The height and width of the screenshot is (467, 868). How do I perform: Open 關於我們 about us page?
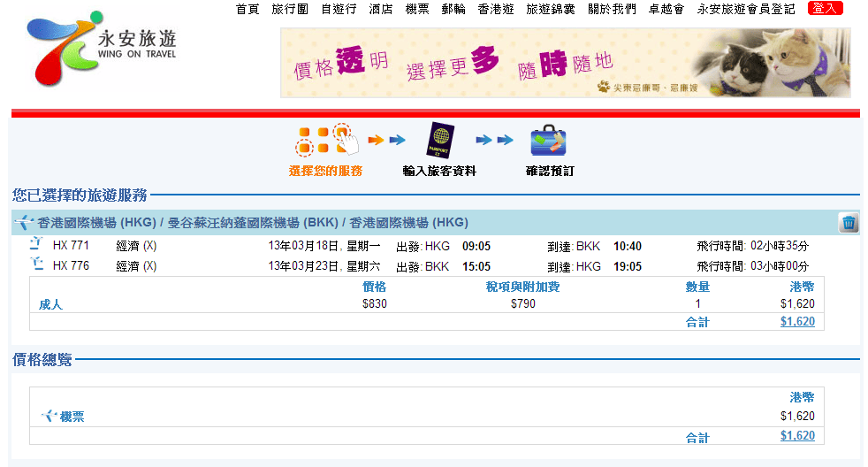click(612, 9)
